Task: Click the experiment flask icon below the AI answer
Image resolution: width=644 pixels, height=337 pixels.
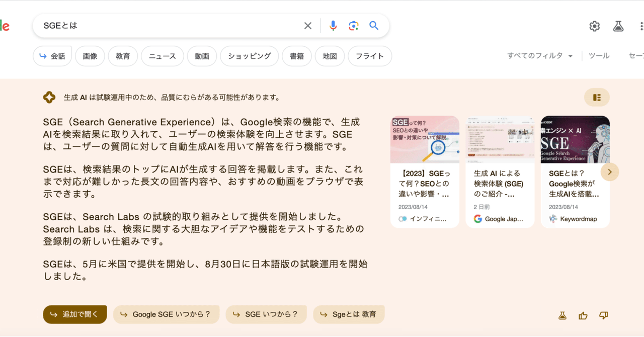Action: point(562,315)
